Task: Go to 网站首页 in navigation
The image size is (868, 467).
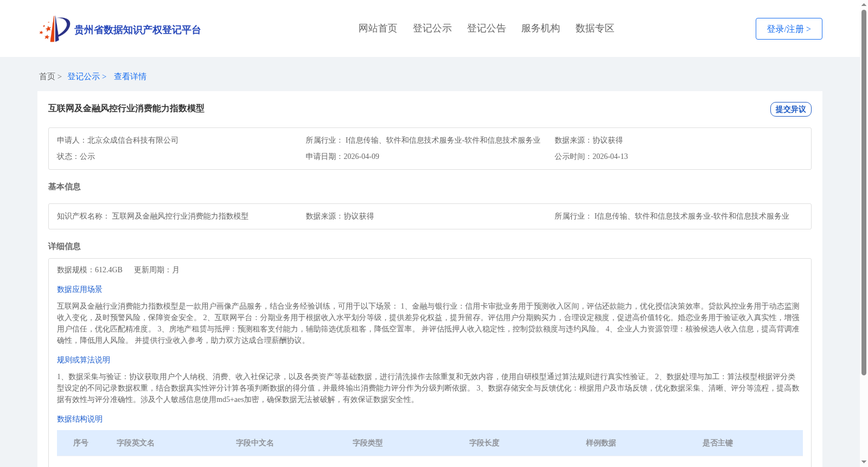Action: point(378,28)
